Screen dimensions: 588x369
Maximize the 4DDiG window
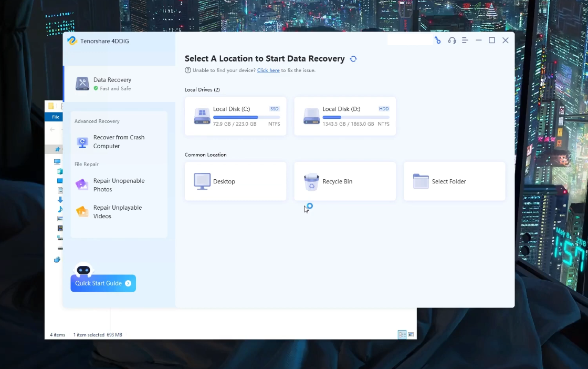pos(492,40)
